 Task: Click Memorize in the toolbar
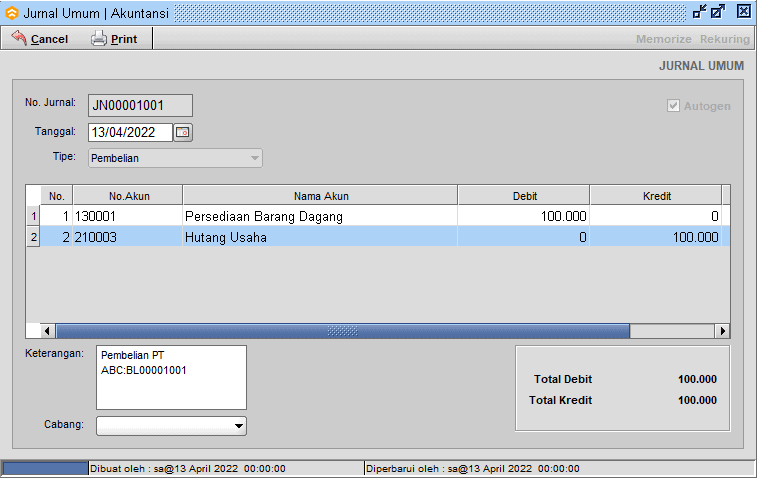663,39
